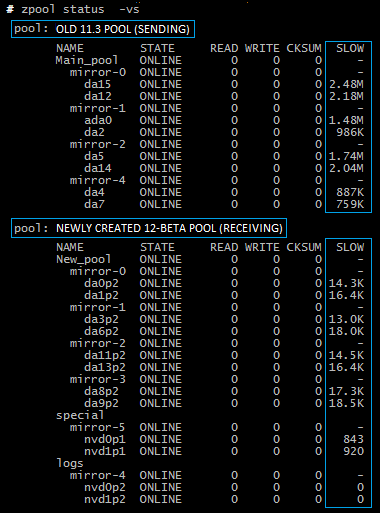Click the 2.48M slow value
380x513 pixels.
click(x=346, y=84)
